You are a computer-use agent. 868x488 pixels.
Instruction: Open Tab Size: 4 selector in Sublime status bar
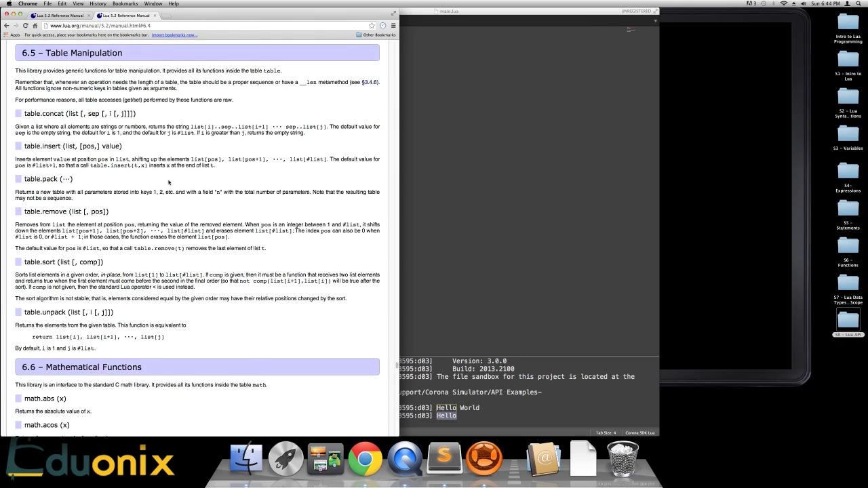(606, 432)
